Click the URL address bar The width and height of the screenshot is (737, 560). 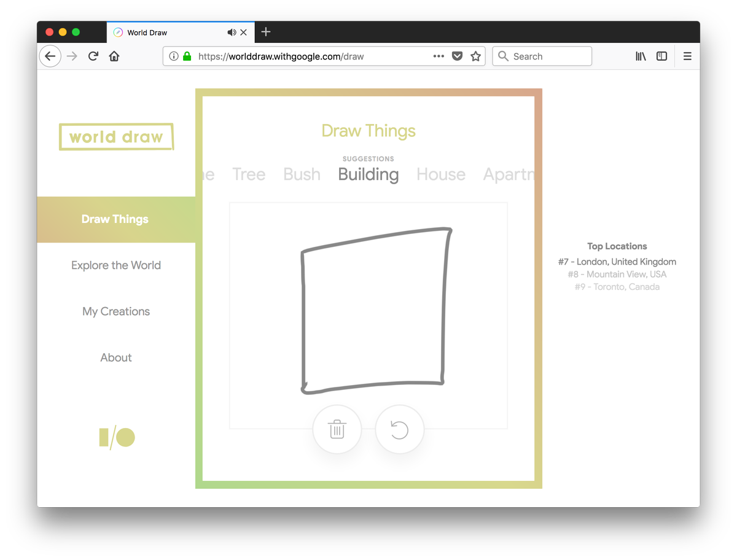324,56
